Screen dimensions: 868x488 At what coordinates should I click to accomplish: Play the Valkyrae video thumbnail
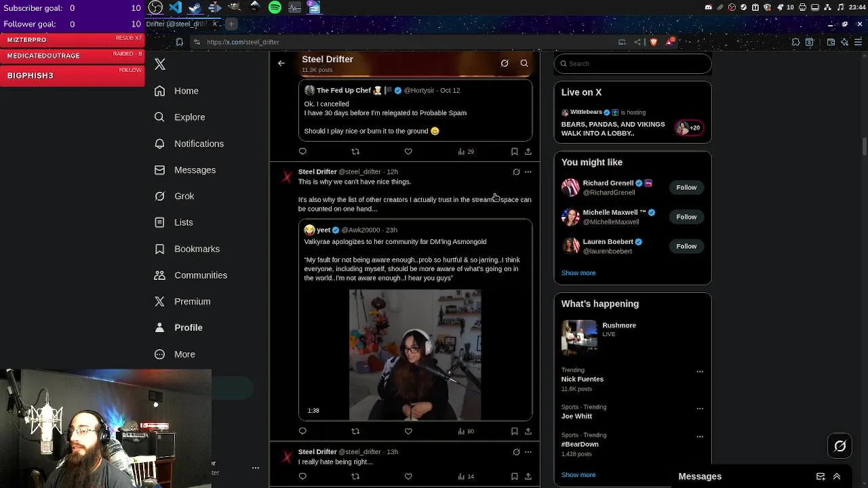click(x=415, y=354)
